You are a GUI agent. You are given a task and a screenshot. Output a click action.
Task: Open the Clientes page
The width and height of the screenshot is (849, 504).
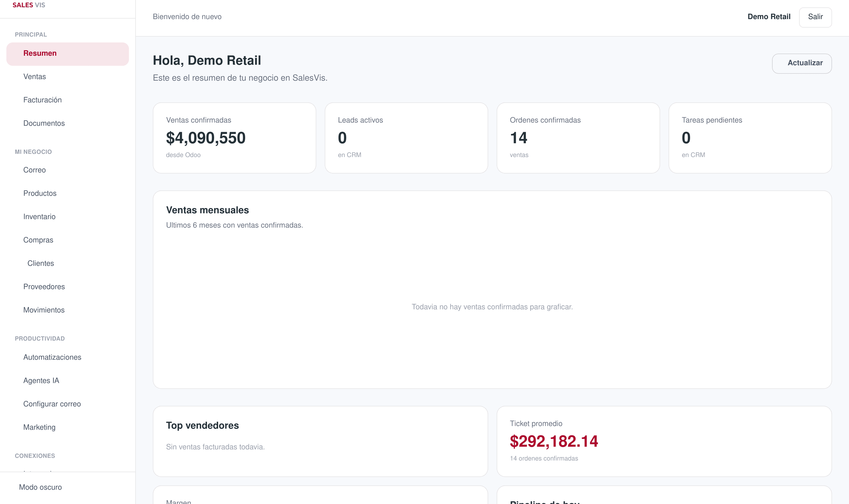(68, 264)
